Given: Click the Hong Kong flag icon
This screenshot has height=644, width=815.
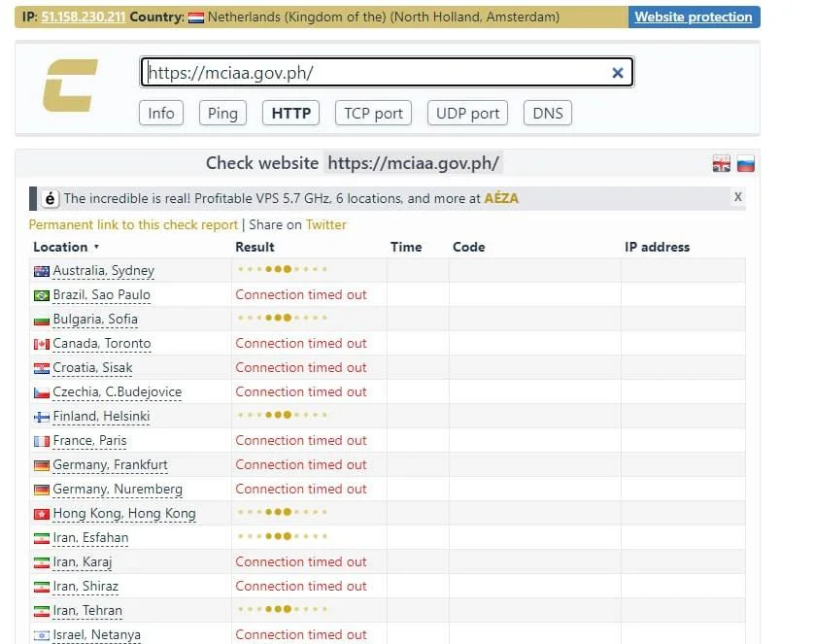Looking at the screenshot, I should [x=42, y=514].
